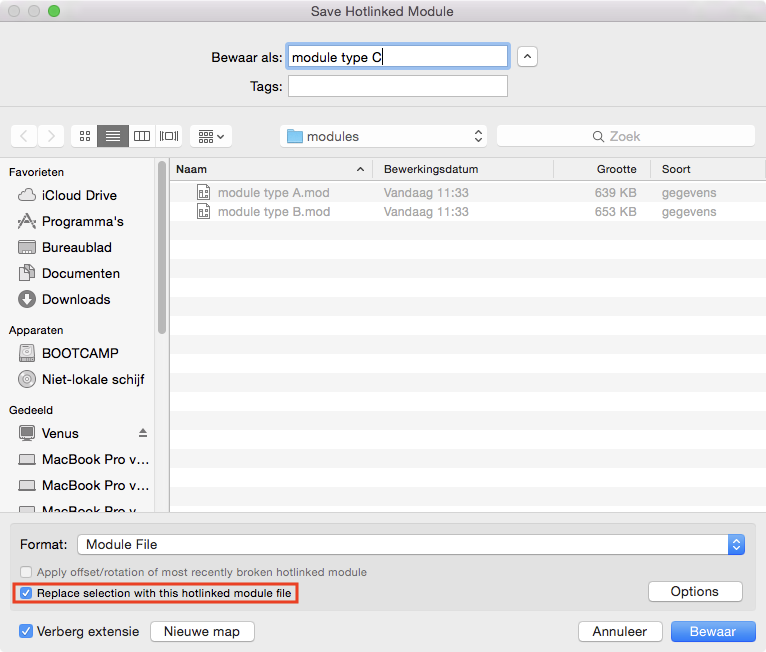Viewport: 766px width, 652px height.
Task: Open the modules folder location popup
Action: 383,136
